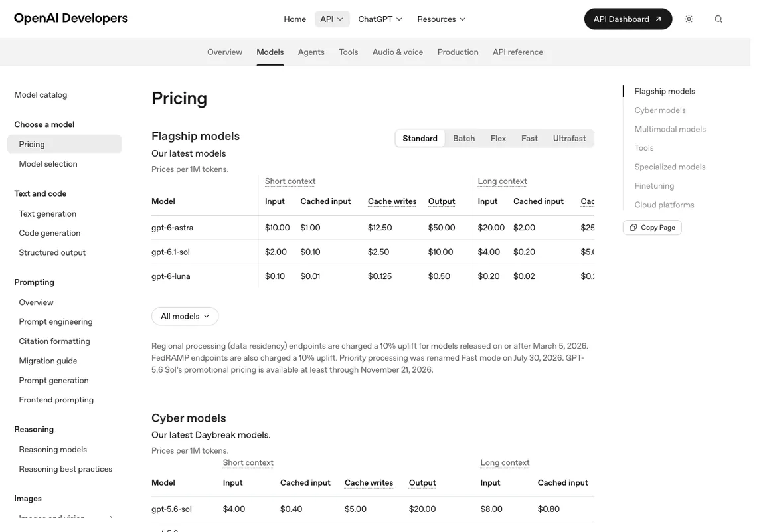Switch to the Audio & voice tab
This screenshot has height=532, width=757.
pyautogui.click(x=397, y=52)
